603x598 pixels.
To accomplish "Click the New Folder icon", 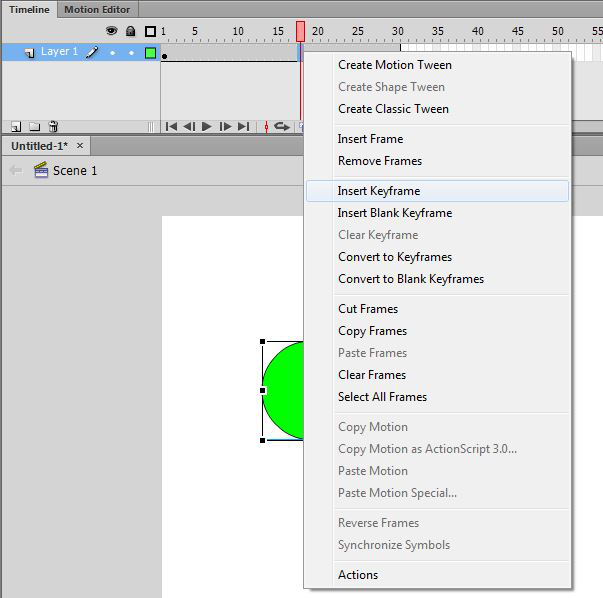I will (x=34, y=127).
